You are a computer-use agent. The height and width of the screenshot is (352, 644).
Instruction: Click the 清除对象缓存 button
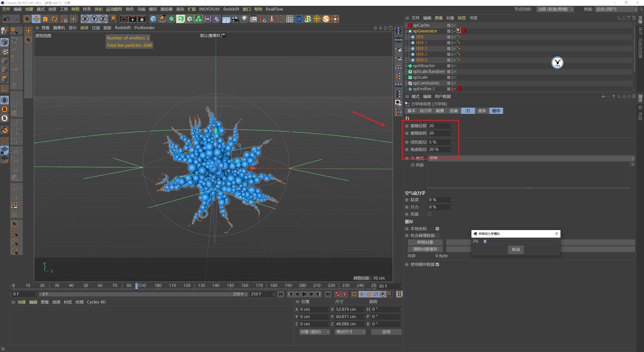[425, 249]
